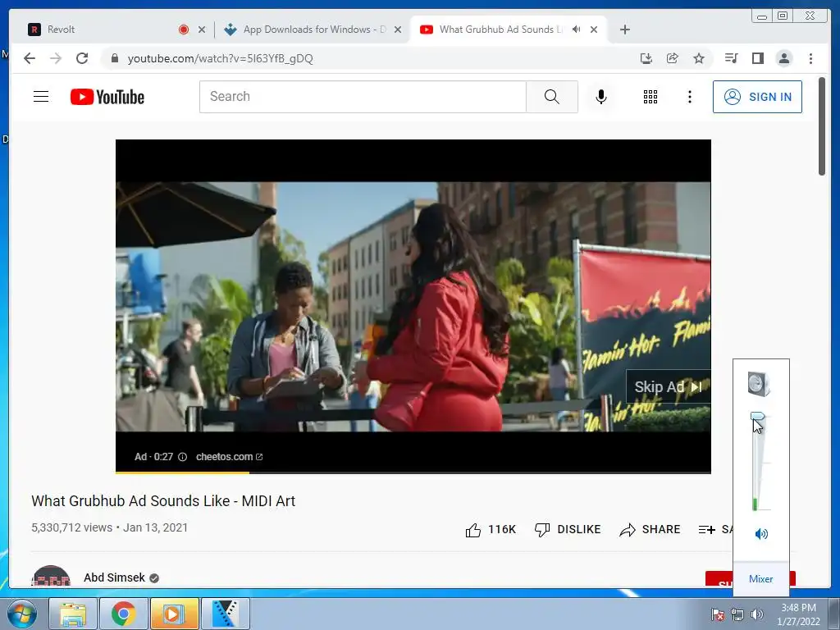Click the DISLIKE button
This screenshot has width=840, height=630.
tap(568, 529)
